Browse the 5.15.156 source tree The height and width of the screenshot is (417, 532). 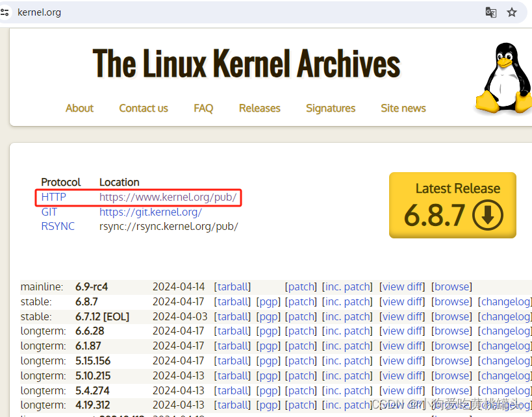tap(451, 360)
